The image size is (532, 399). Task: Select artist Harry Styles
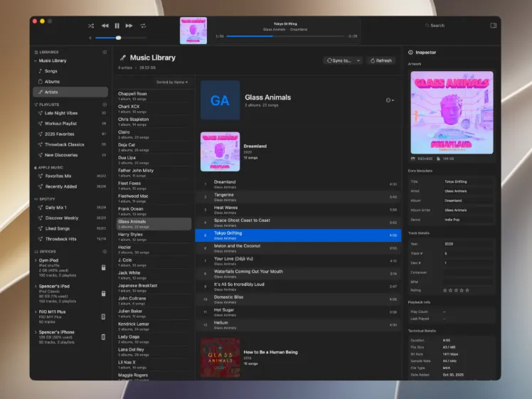(x=154, y=237)
